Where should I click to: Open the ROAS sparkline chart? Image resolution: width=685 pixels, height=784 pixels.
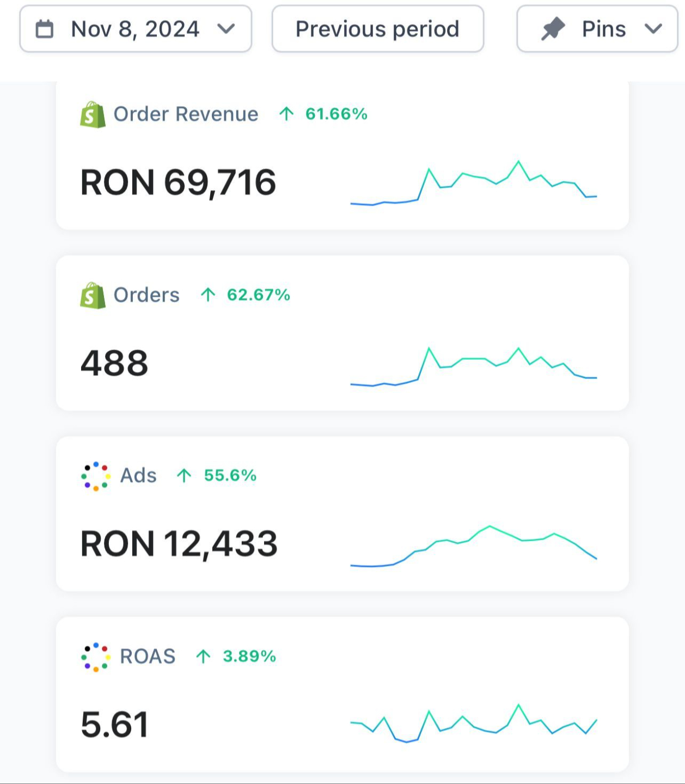[x=474, y=724]
